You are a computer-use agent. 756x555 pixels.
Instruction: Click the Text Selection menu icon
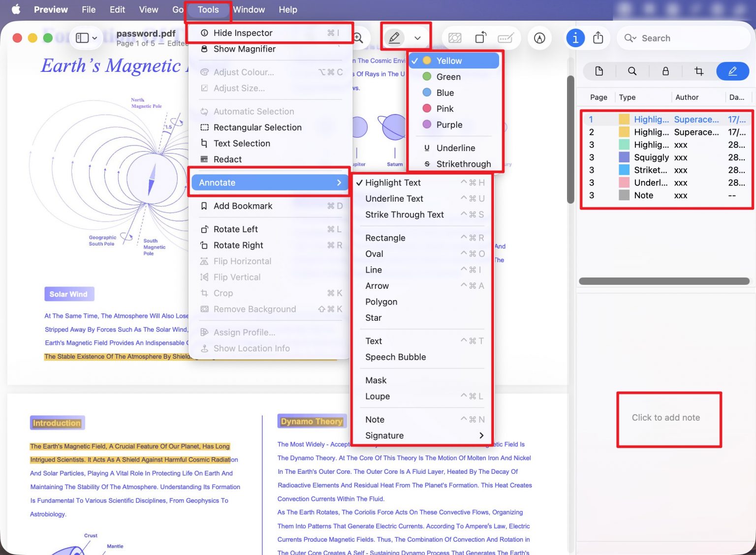click(x=204, y=144)
